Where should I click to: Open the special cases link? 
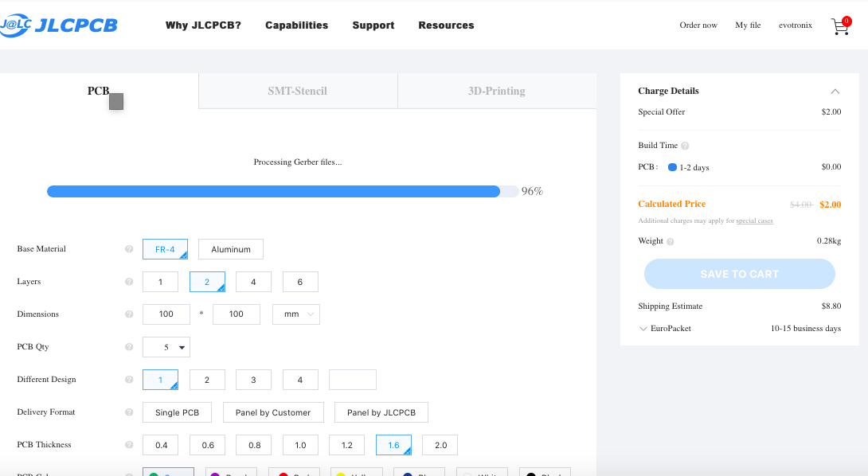tap(754, 220)
